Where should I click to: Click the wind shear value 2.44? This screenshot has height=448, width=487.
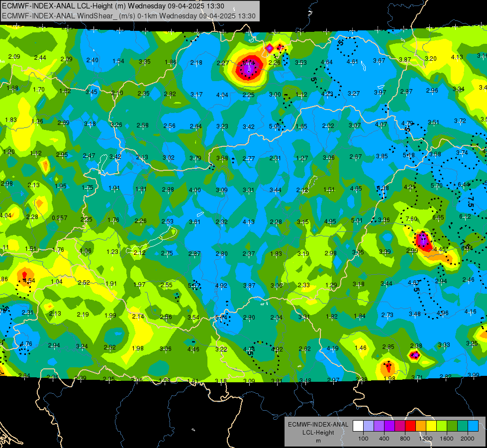40,58
